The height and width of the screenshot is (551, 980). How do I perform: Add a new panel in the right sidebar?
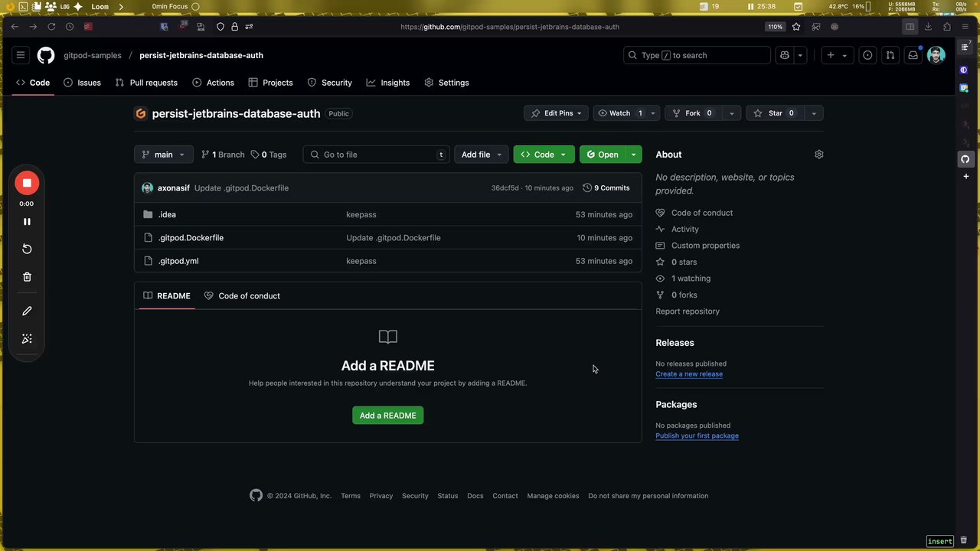pos(965,177)
